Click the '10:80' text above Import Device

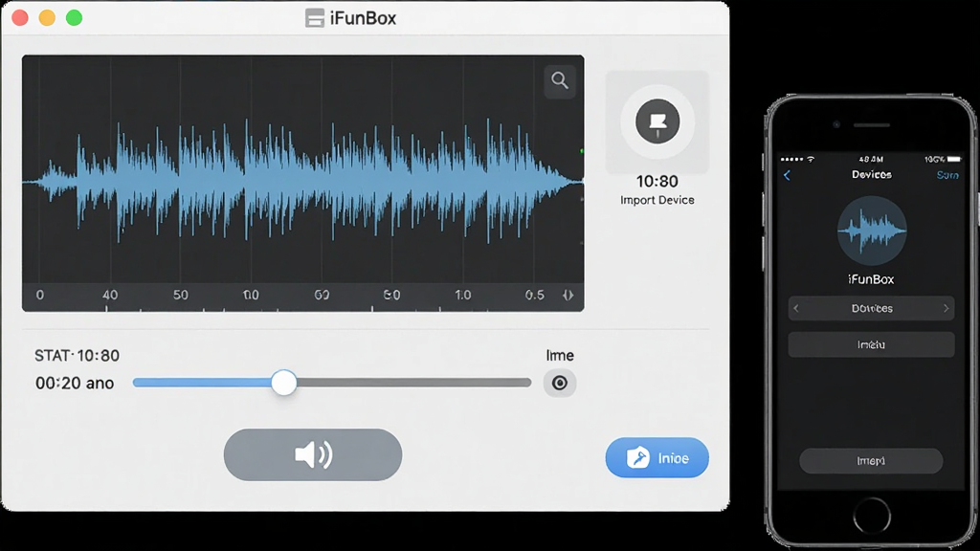pos(657,181)
